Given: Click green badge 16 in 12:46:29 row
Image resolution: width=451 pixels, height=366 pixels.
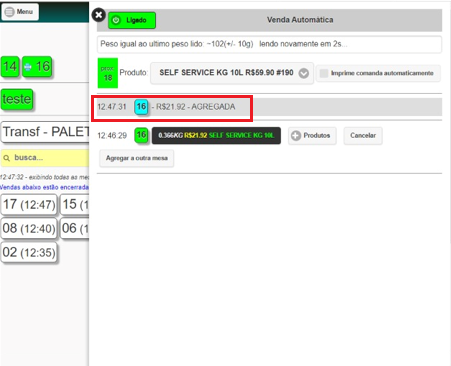Looking at the screenshot, I should pyautogui.click(x=141, y=135).
